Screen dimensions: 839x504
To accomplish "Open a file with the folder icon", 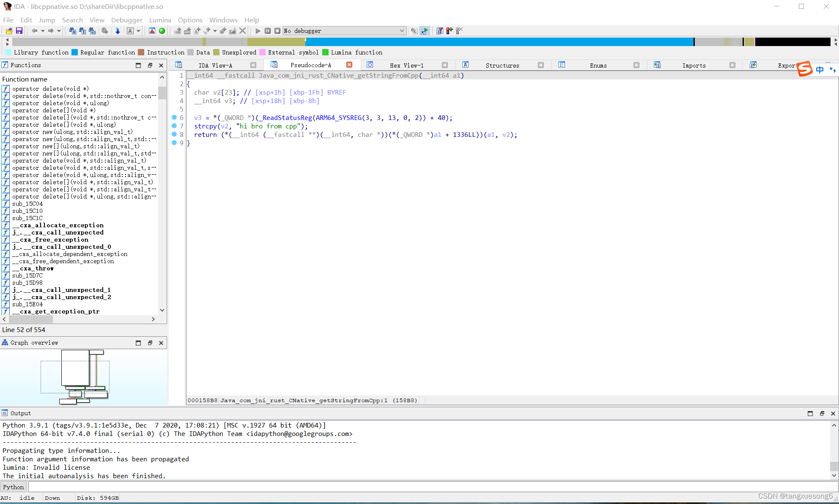I will pos(9,31).
